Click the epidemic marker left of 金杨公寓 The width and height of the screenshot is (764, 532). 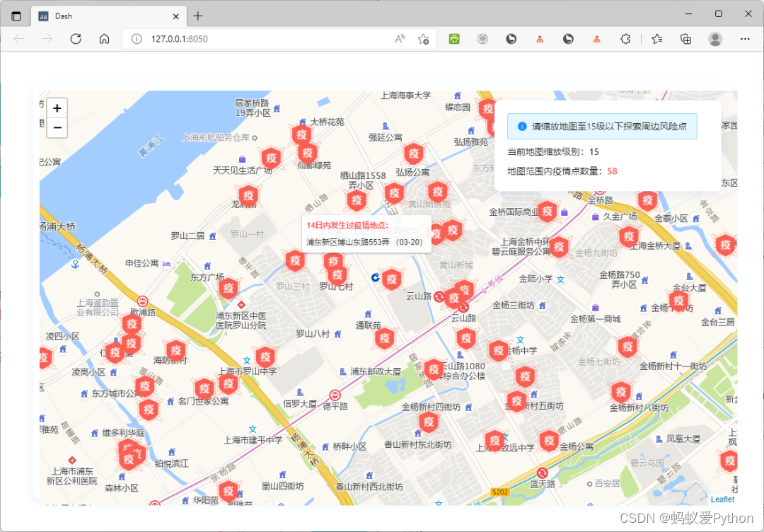click(x=549, y=441)
